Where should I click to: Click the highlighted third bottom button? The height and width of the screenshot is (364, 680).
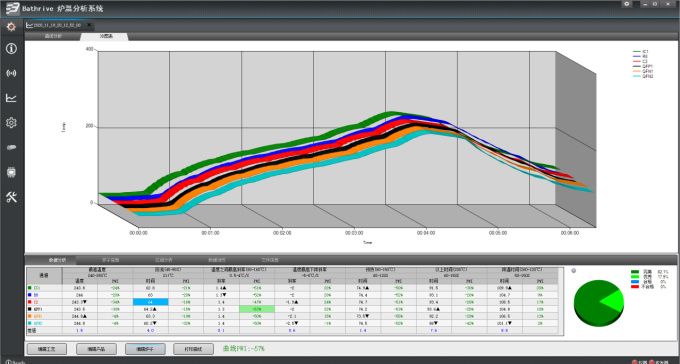145,349
